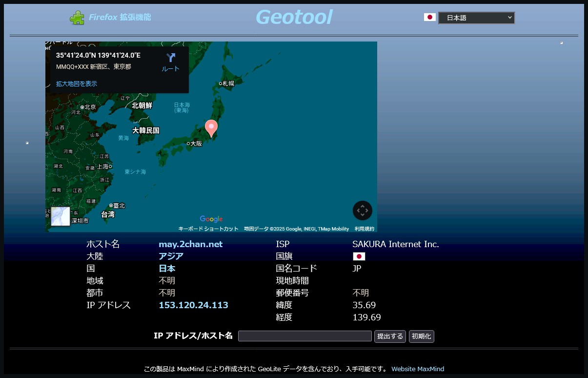Click the ルート directions icon on the map
This screenshot has width=588, height=378.
point(170,62)
